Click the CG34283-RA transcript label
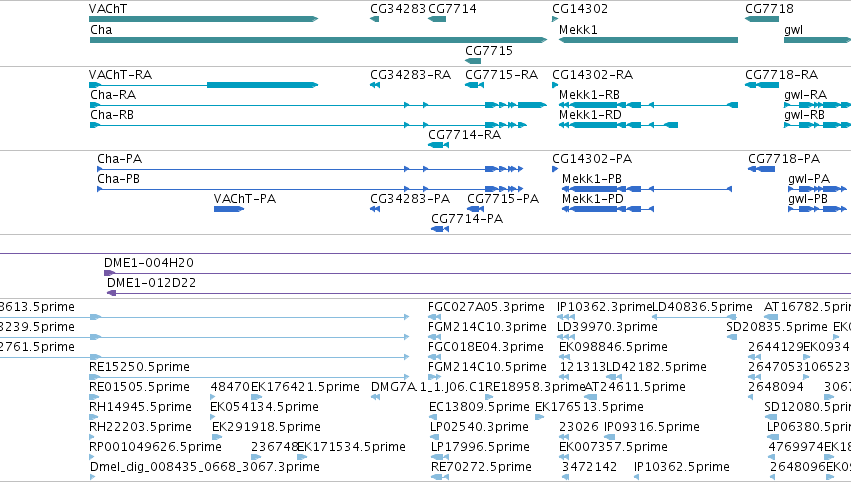 [x=410, y=75]
